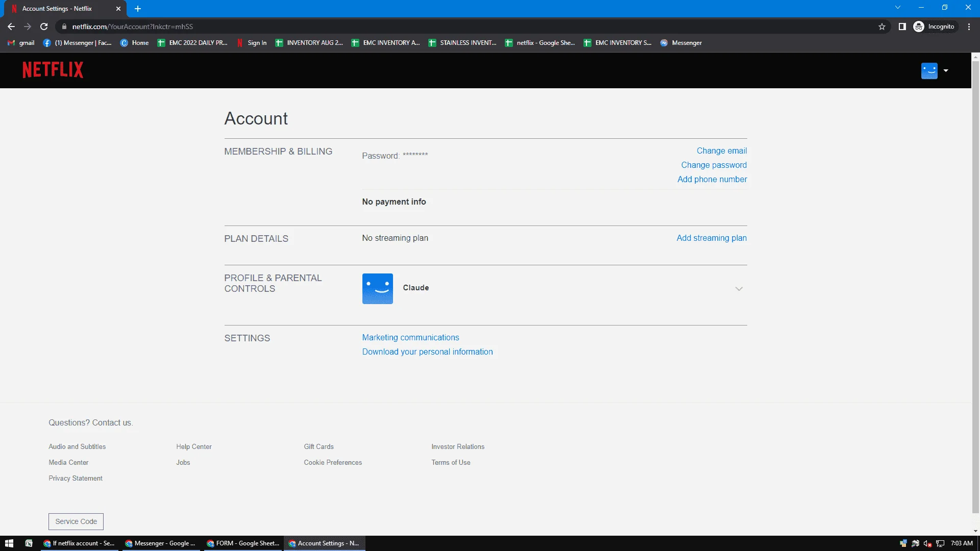Open the gmail bookmark
Viewport: 980px width, 551px height.
coord(21,43)
